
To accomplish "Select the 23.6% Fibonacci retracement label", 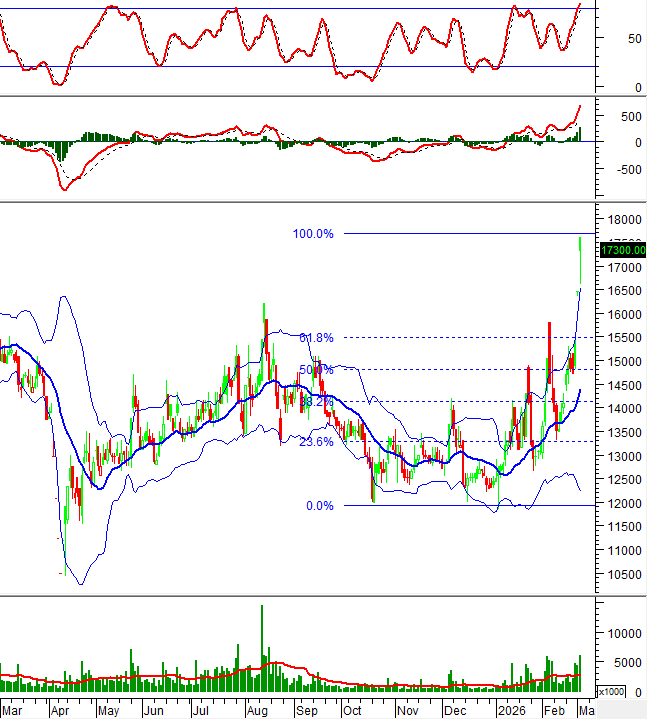I will 316,442.
